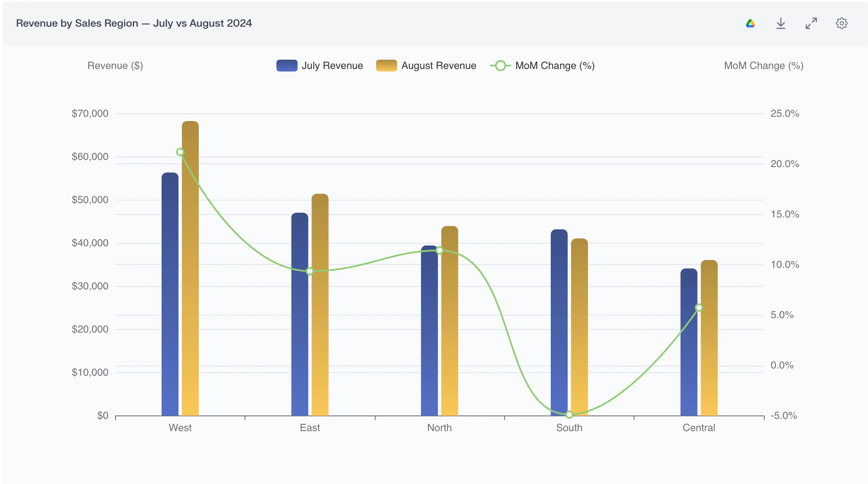Click the August Revenue gold legend swatch

tap(387, 66)
